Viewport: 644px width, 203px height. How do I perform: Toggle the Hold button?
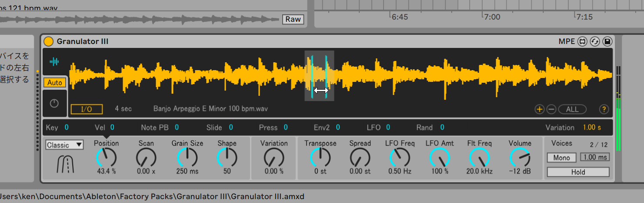(578, 172)
